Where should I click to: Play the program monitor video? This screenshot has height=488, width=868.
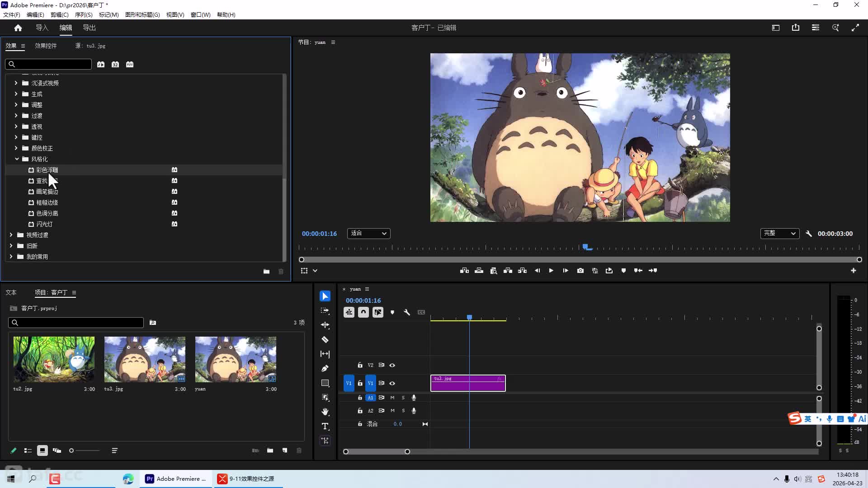point(551,271)
